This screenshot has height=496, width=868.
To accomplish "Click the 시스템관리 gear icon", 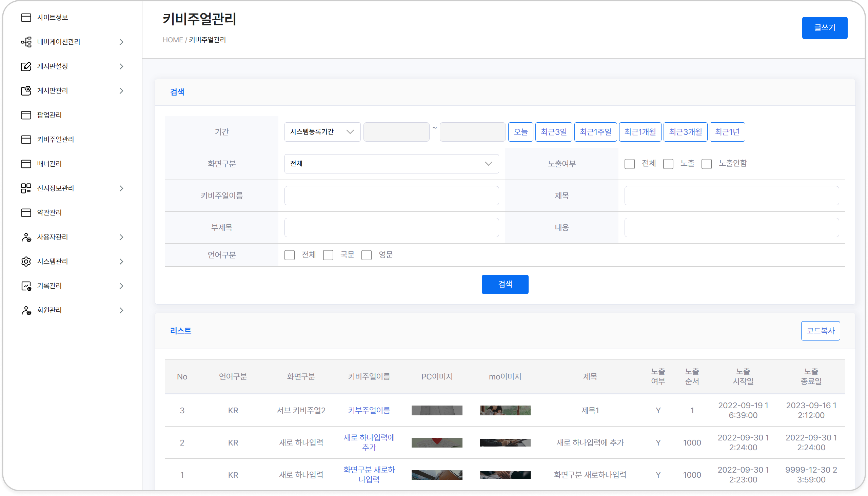I will pos(26,262).
